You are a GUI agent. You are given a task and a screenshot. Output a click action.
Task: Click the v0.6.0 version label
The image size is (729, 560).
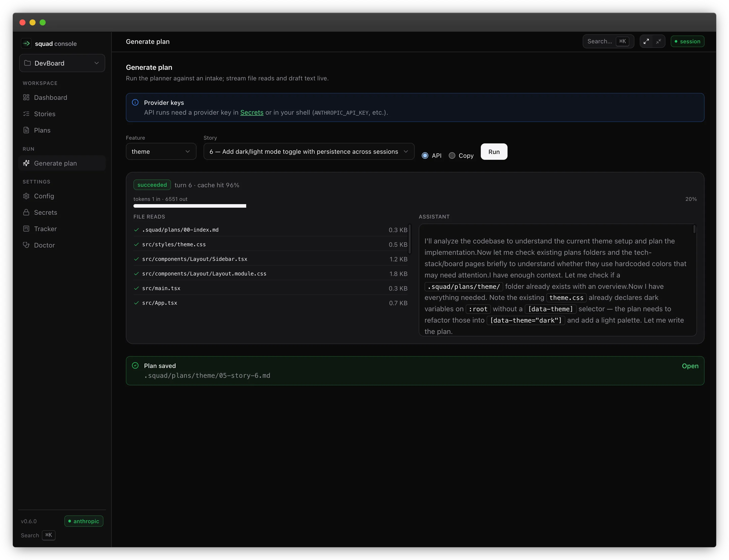(x=29, y=521)
